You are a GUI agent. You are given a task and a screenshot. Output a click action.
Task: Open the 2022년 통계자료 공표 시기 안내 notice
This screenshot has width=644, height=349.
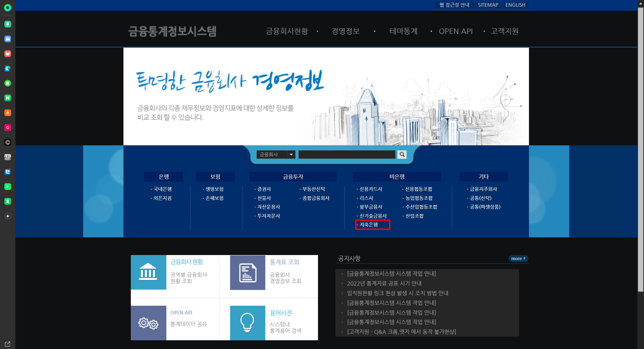384,284
